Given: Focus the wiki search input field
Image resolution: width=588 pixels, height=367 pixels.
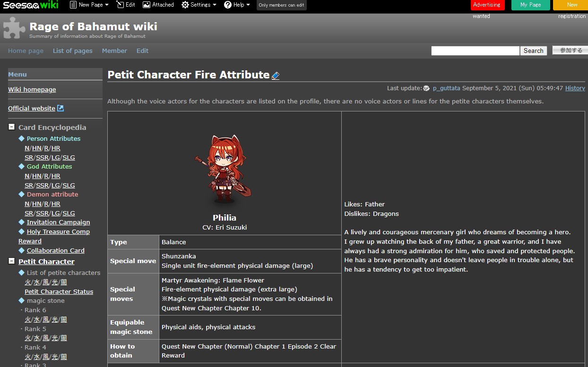Looking at the screenshot, I should [x=475, y=51].
